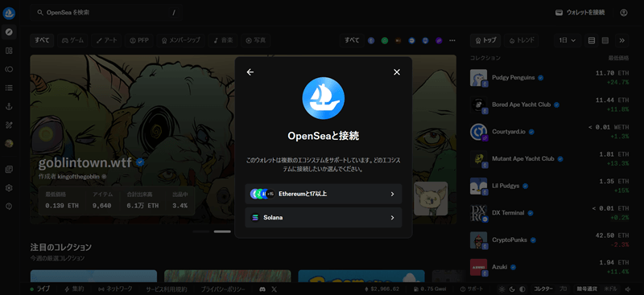
Task: Open the 1日 time range dropdown
Action: [x=568, y=41]
